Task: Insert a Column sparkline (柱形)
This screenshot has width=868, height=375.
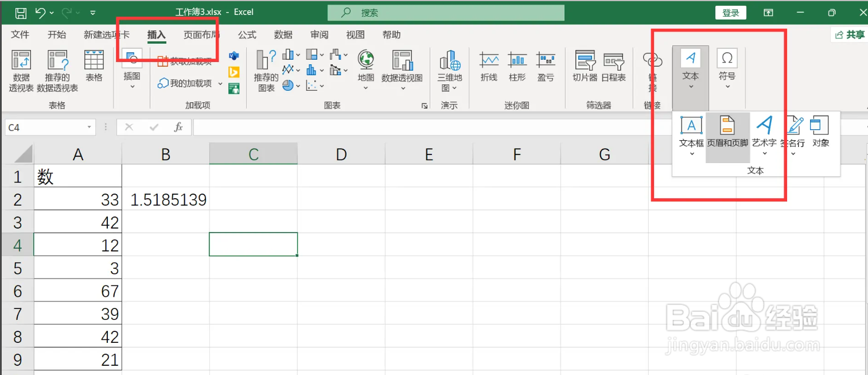Action: pyautogui.click(x=517, y=67)
